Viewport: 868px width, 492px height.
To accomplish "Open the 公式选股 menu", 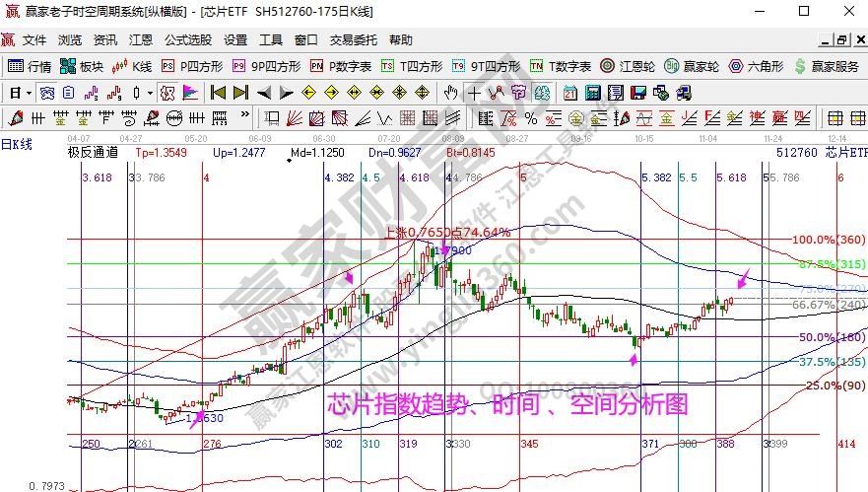I will point(187,40).
